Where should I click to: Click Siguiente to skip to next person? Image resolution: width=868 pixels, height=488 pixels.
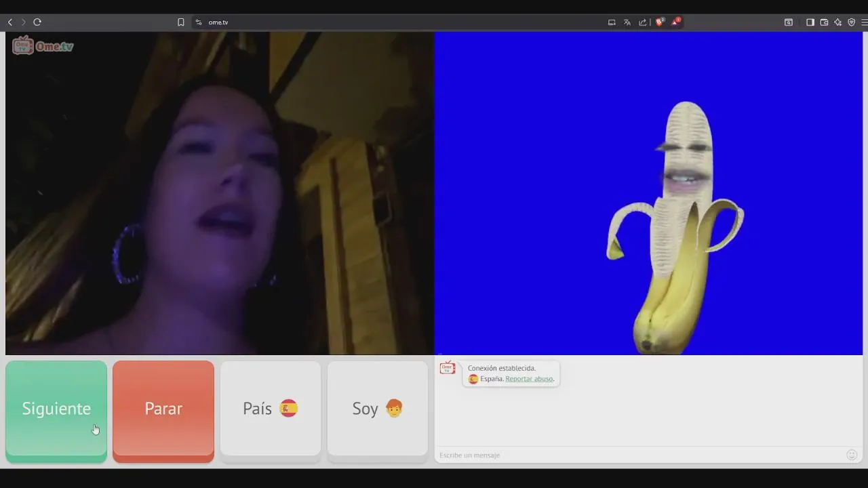coord(56,411)
